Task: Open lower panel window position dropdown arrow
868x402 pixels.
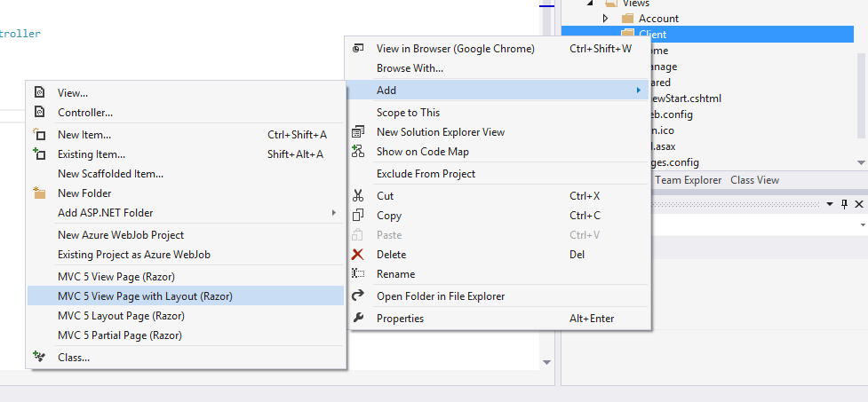Action: [830, 204]
